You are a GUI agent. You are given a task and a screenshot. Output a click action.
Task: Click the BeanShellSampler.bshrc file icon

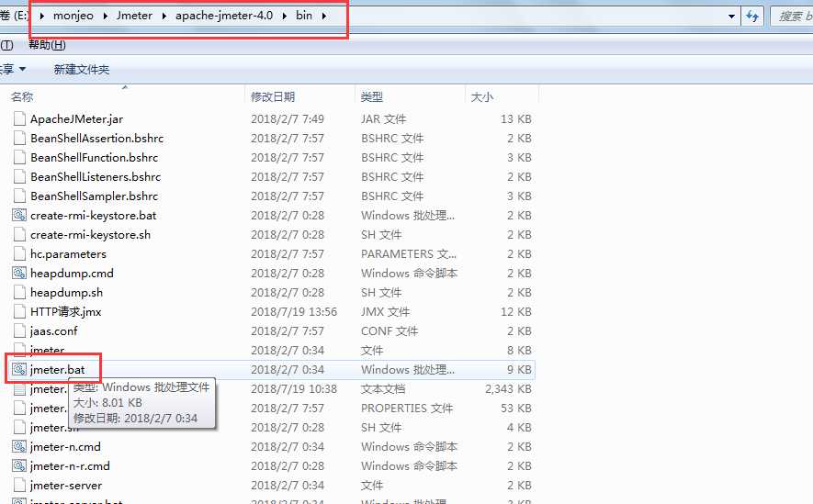pyautogui.click(x=19, y=196)
